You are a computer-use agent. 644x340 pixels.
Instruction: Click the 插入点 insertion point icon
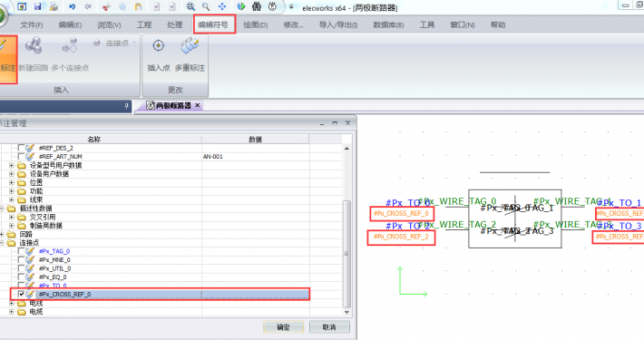(159, 46)
